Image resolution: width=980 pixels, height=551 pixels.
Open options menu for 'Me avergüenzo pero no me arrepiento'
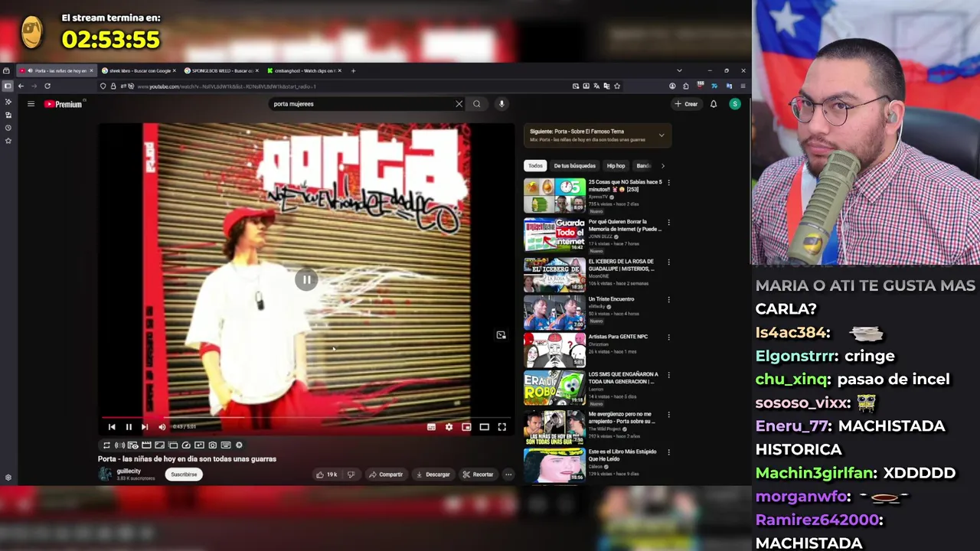pyautogui.click(x=668, y=416)
